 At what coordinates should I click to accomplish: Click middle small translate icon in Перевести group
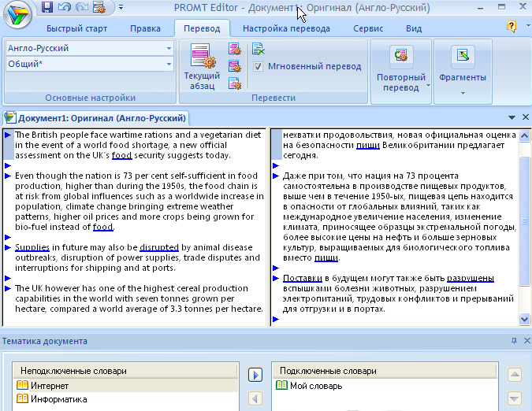(x=234, y=65)
